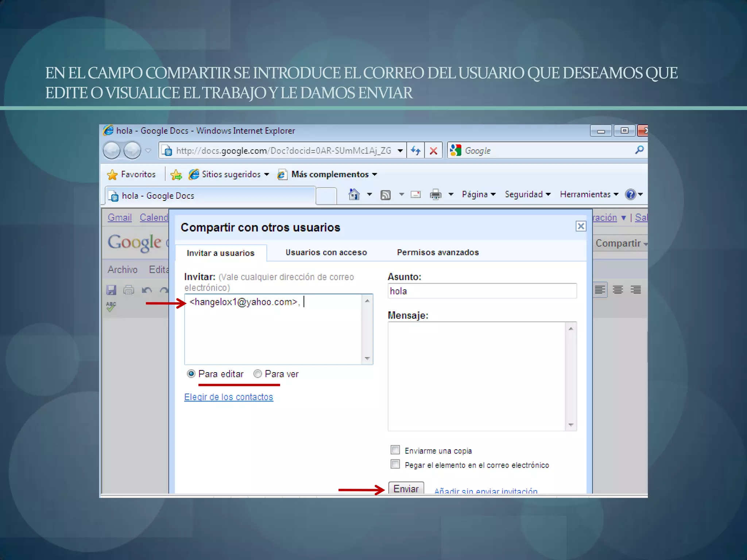Expand the Más complementos dropdown
747x560 pixels.
coord(375,175)
